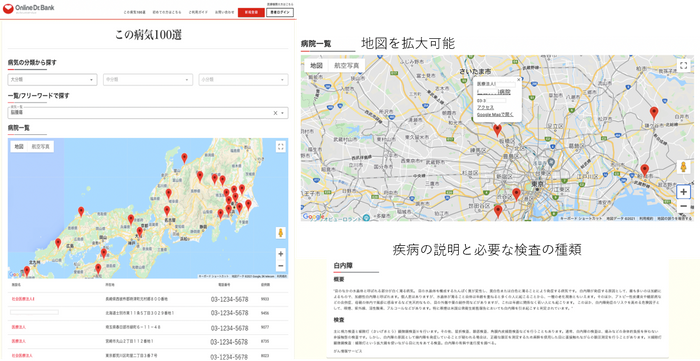Select 地図 view on the Japan map
Viewport: 700px width, 361px height.
19,146
